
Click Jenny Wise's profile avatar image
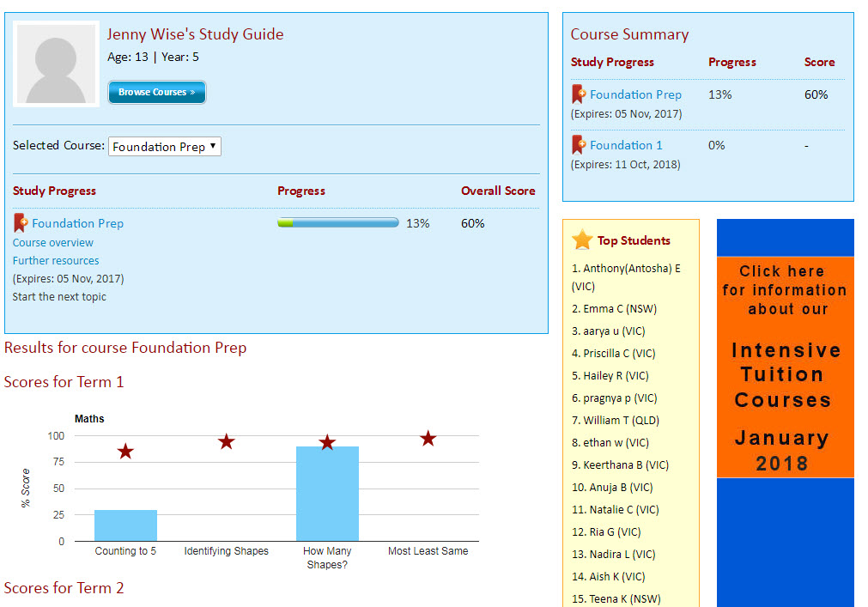58,64
